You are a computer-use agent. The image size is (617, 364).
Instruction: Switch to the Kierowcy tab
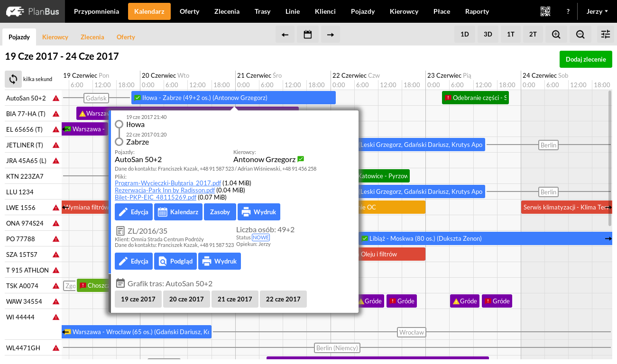pos(55,37)
